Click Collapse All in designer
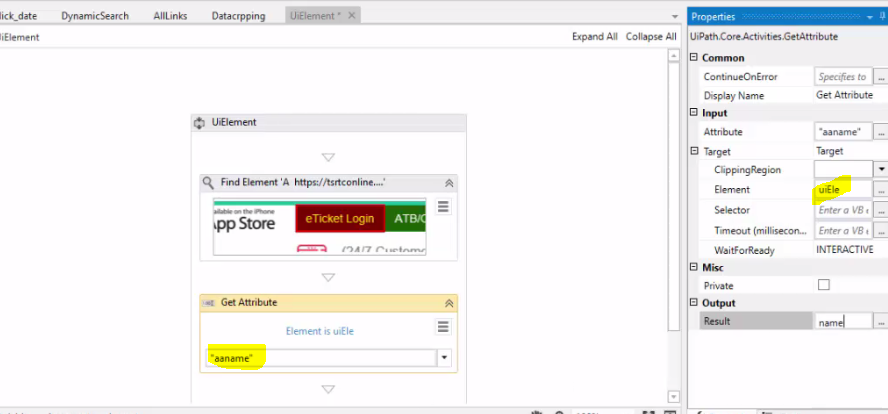This screenshot has width=888, height=414. click(651, 37)
